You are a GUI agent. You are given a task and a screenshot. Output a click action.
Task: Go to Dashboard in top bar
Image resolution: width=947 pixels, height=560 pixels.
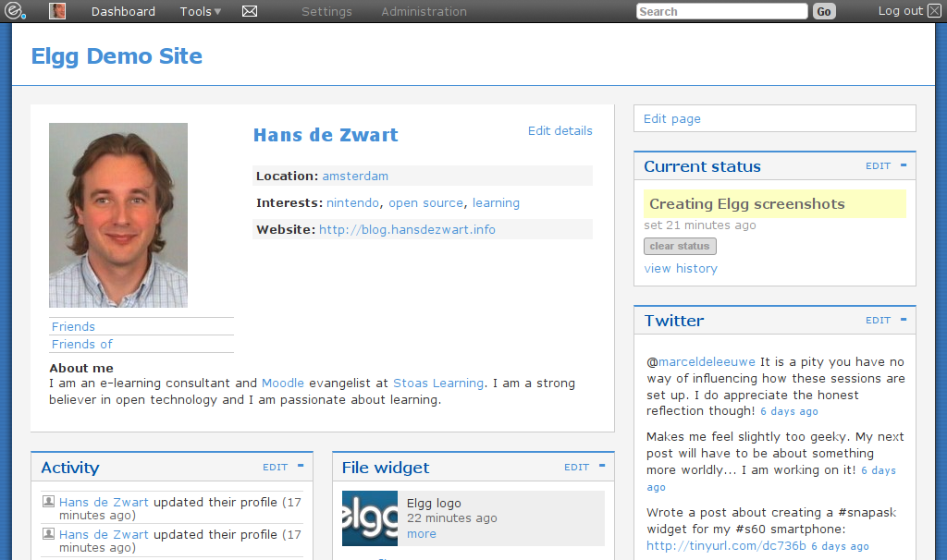click(123, 11)
